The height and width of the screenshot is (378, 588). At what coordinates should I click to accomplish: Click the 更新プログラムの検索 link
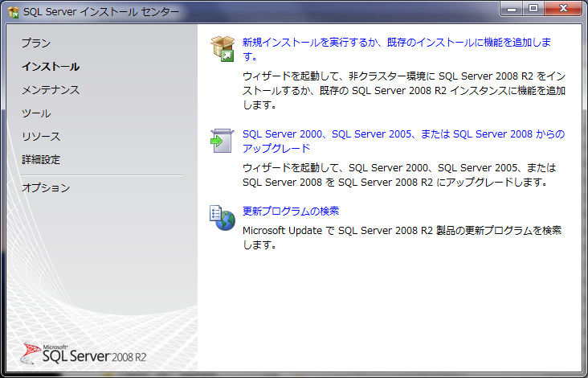click(x=291, y=212)
